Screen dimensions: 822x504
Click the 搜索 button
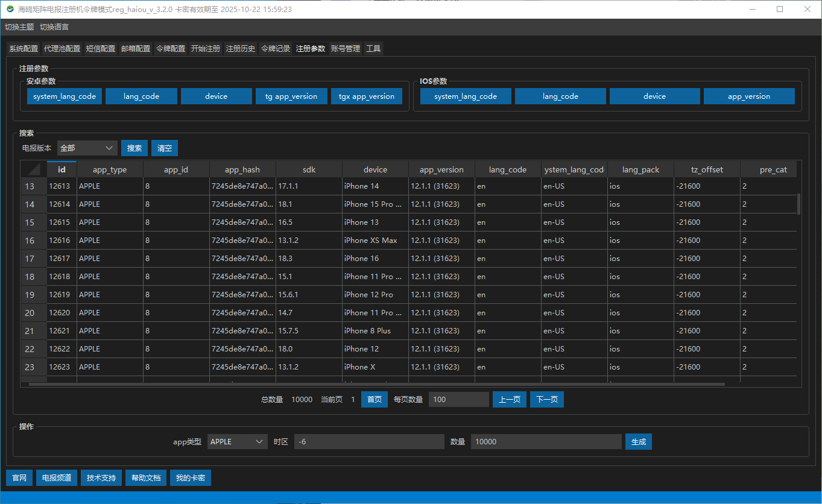pos(134,148)
